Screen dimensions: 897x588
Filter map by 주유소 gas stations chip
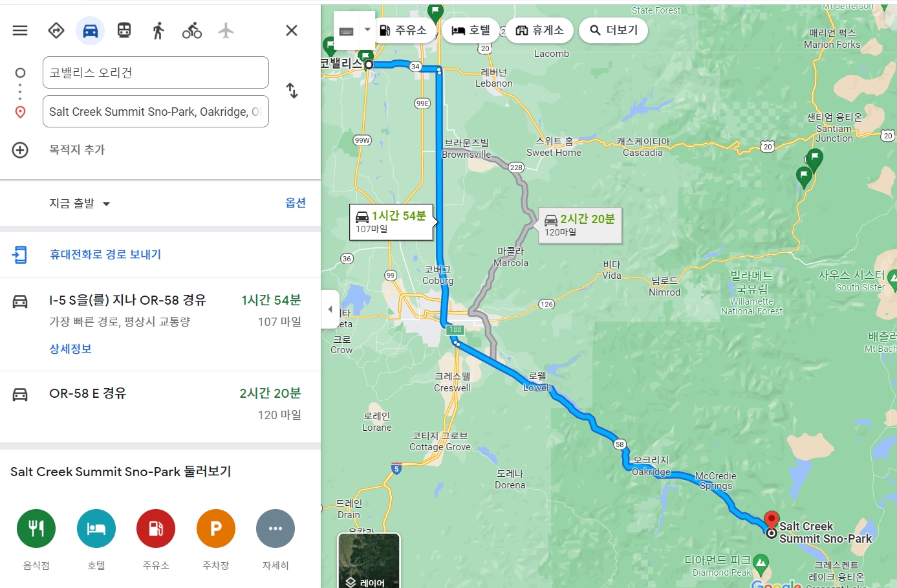402,30
